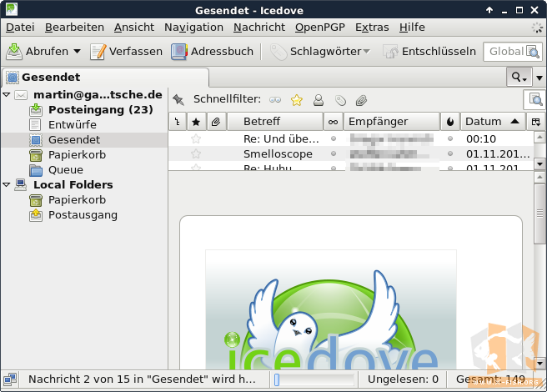Viewport: 547px width, 392px height.
Task: Open the Datei menu
Action: [20, 28]
